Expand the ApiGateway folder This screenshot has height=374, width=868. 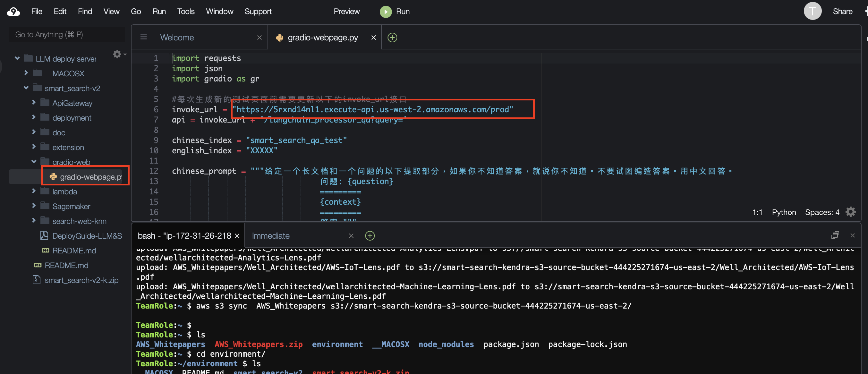34,102
